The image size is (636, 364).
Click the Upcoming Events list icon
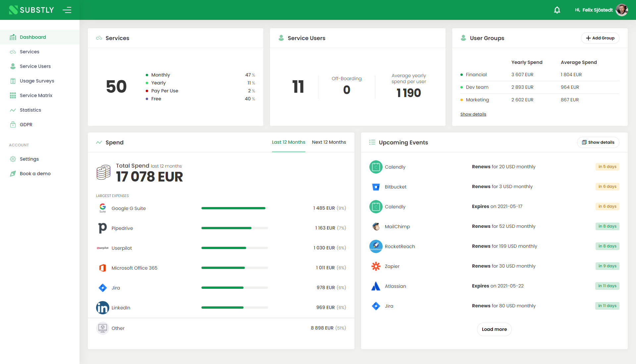pyautogui.click(x=372, y=142)
